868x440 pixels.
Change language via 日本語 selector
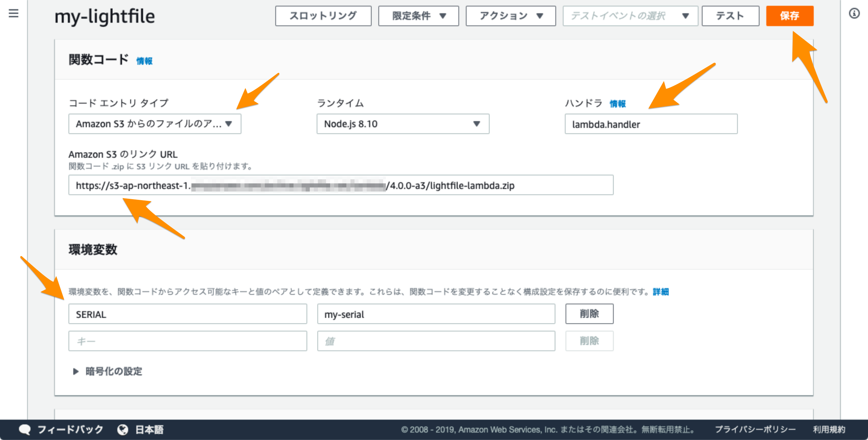coord(149,429)
